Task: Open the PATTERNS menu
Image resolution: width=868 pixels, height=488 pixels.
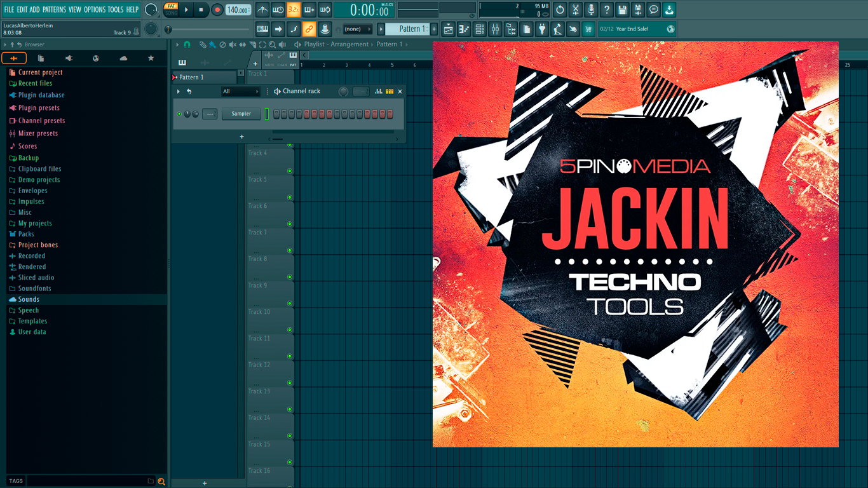Action: point(54,10)
